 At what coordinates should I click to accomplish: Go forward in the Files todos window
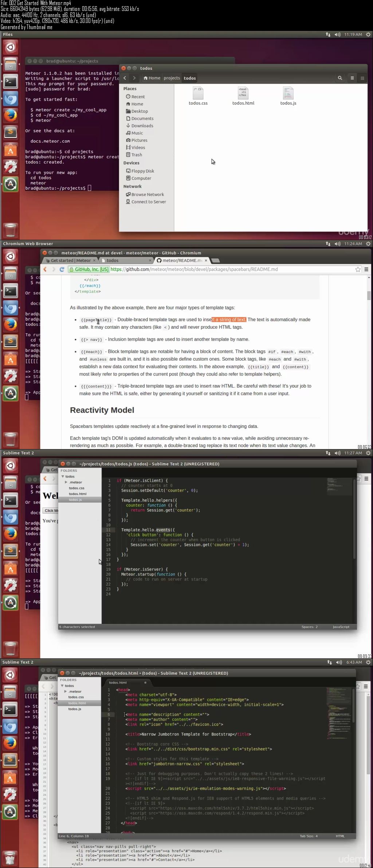click(x=134, y=78)
